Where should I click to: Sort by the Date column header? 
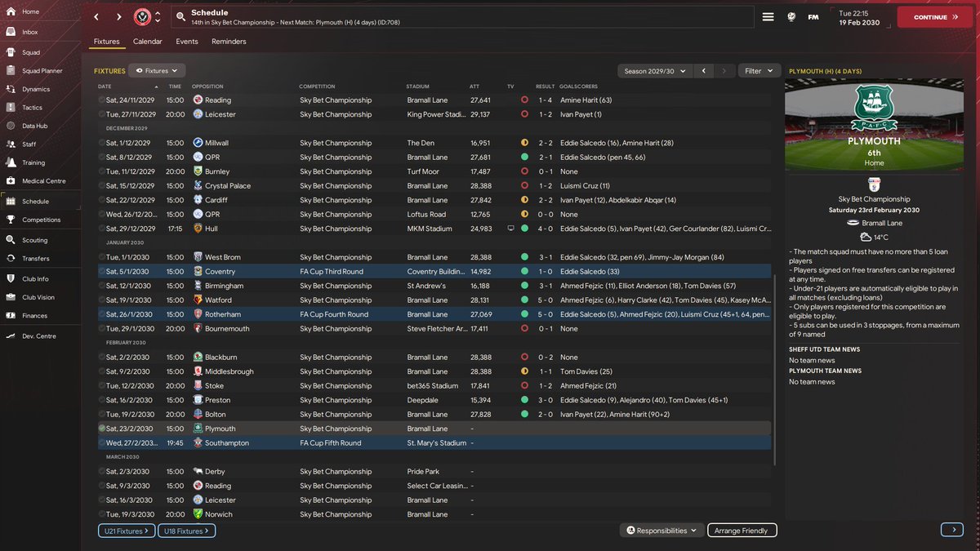point(105,87)
